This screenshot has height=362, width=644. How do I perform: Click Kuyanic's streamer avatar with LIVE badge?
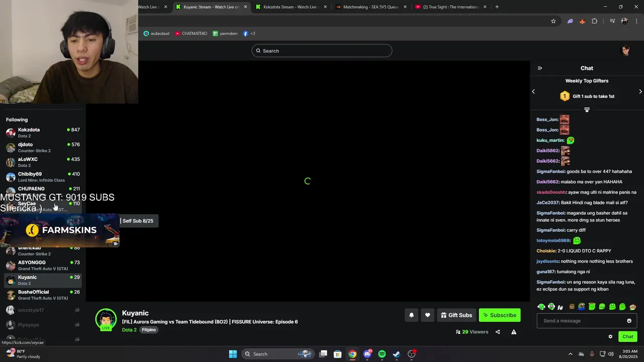(x=106, y=320)
